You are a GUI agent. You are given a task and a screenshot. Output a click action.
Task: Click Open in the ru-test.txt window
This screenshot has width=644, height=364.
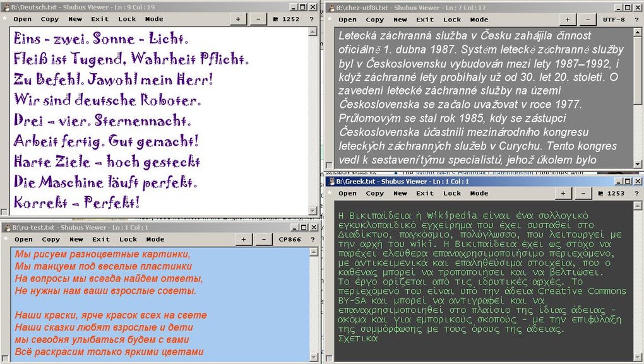click(x=23, y=239)
